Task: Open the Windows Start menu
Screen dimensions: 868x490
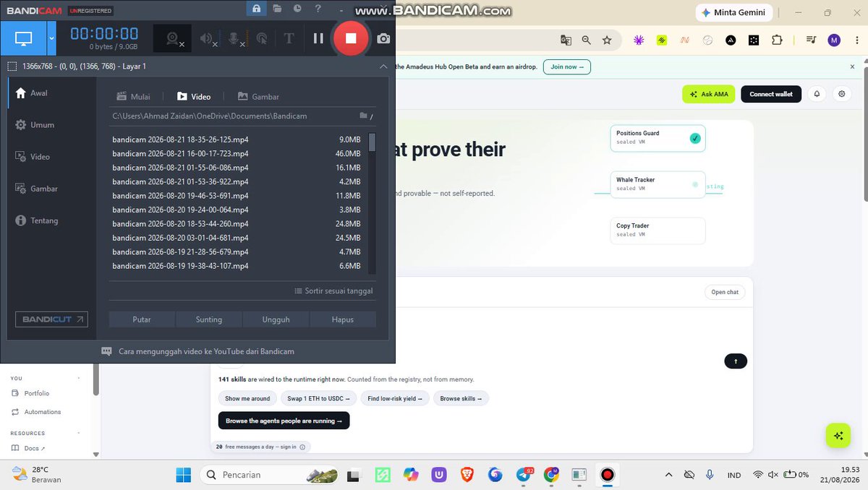Action: (184, 475)
